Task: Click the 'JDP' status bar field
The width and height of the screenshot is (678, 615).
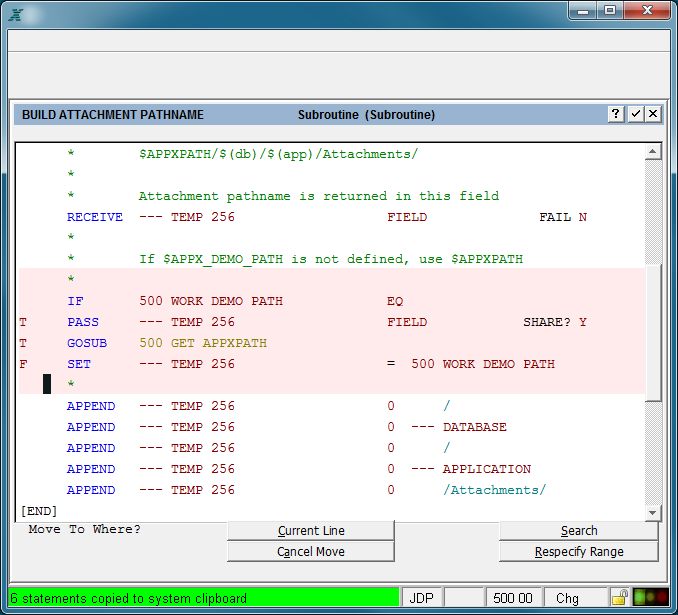Action: (x=422, y=598)
